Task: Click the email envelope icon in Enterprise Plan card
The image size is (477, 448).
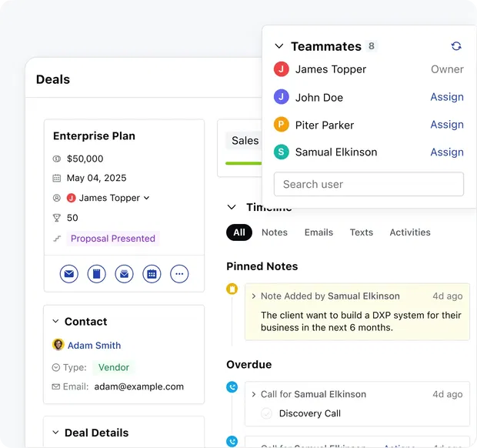Action: 69,274
